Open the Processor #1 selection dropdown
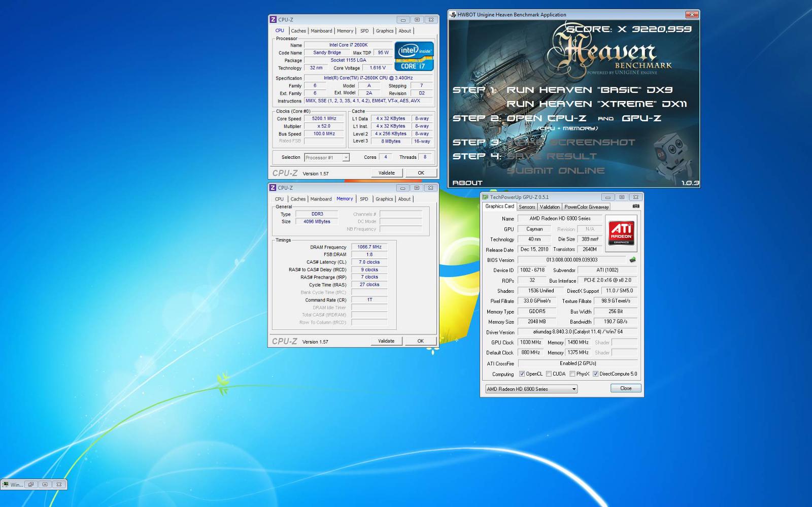 click(327, 157)
